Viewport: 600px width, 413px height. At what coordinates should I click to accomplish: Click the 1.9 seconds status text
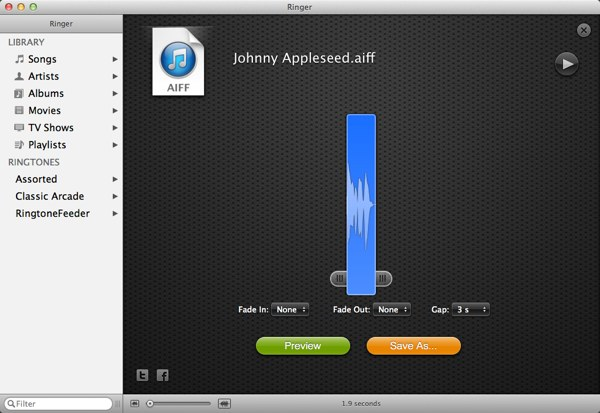pyautogui.click(x=361, y=403)
